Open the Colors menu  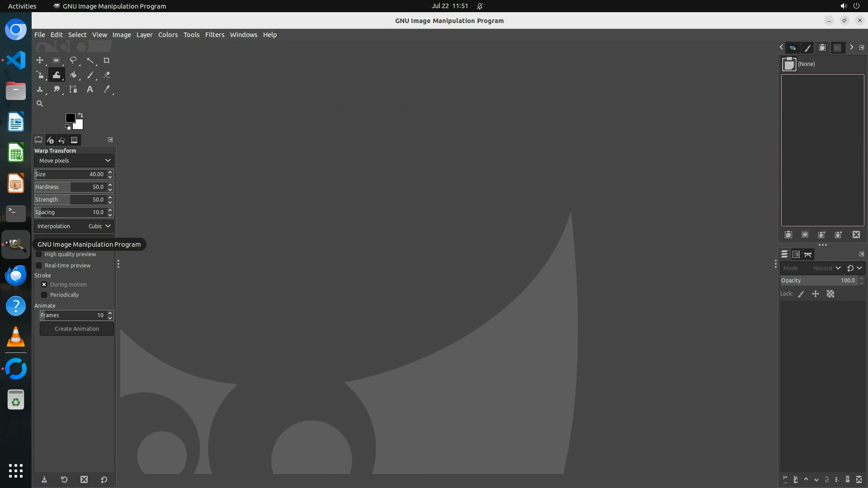pos(168,35)
